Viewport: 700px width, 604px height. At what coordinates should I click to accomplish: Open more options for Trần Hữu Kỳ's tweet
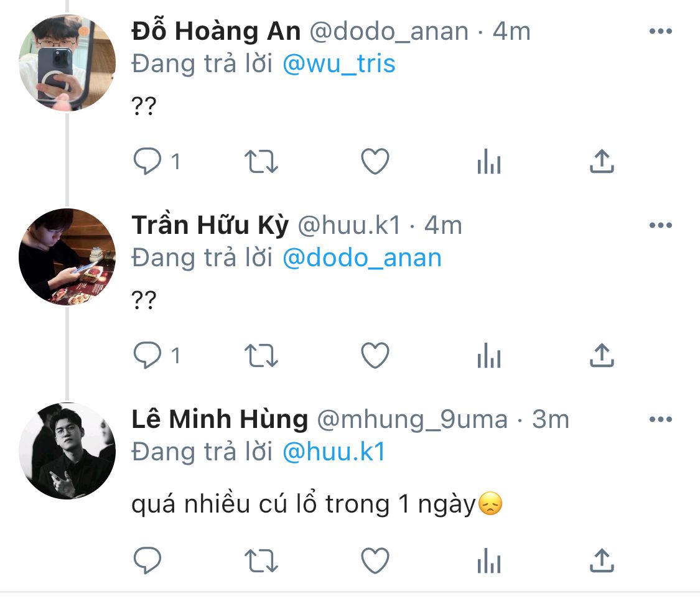[660, 225]
